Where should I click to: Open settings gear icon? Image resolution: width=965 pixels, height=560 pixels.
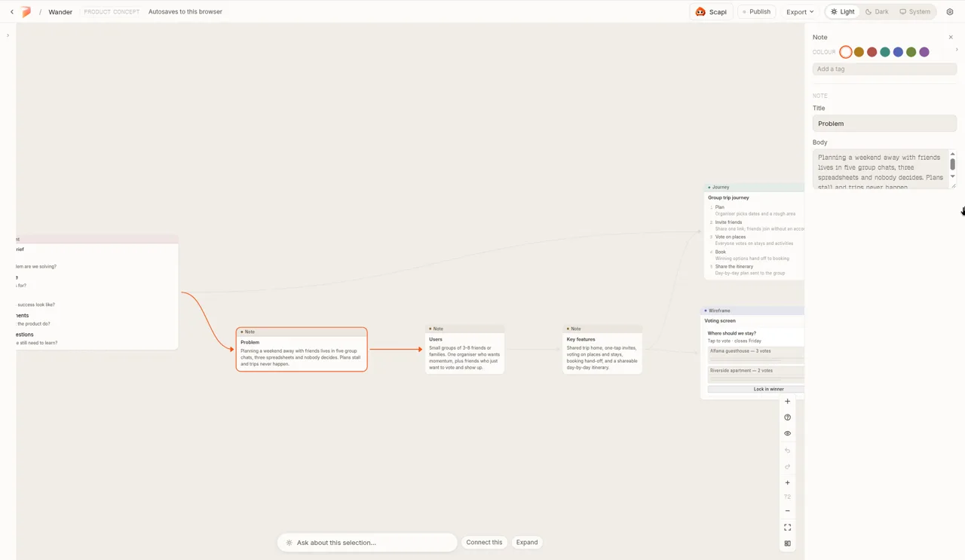[x=950, y=12]
